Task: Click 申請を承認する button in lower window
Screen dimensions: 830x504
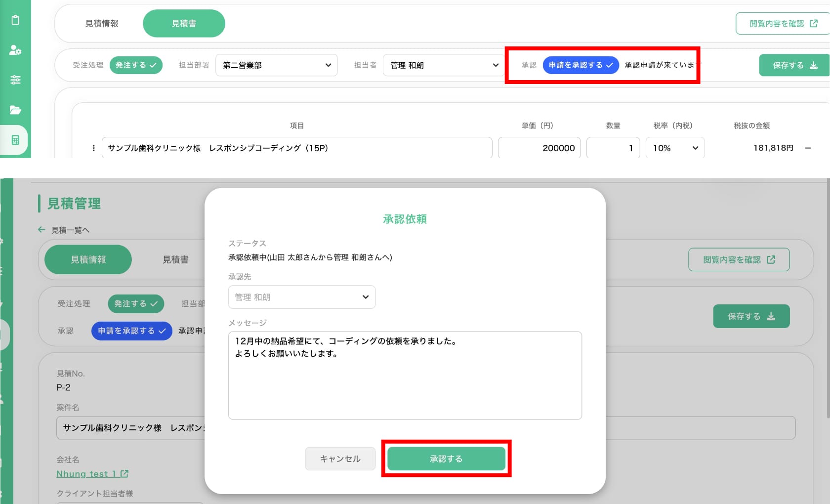Action: pyautogui.click(x=131, y=331)
